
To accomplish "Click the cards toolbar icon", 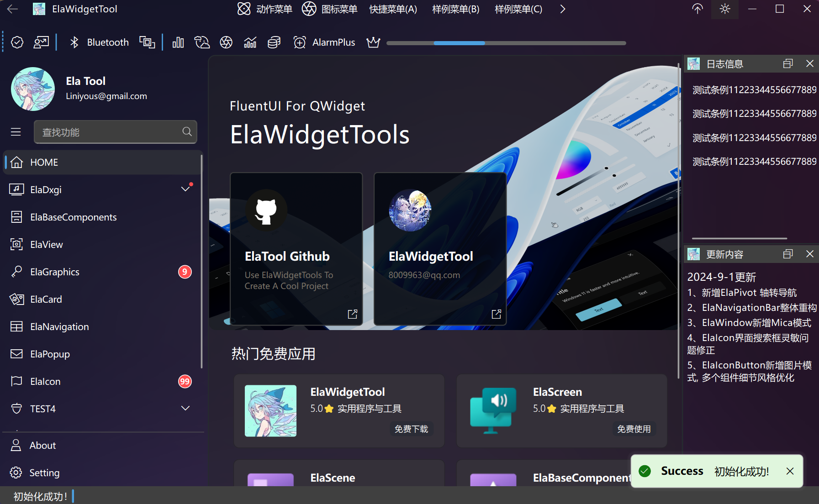I will (202, 42).
